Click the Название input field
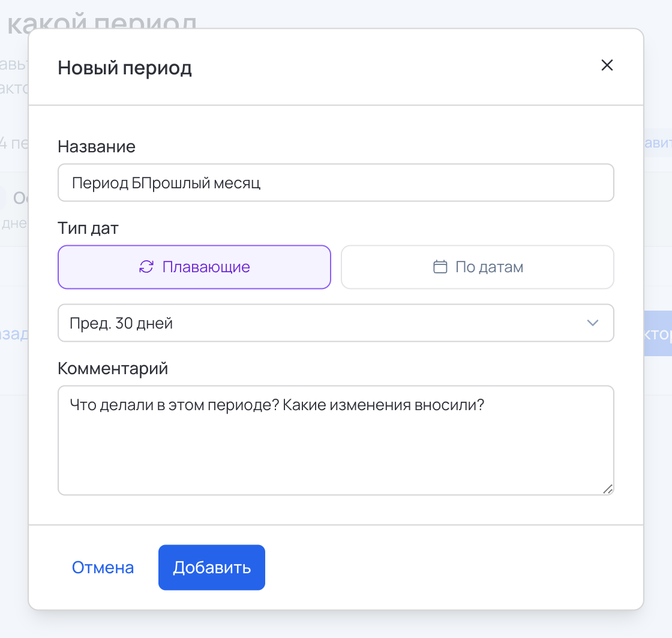This screenshot has height=638, width=672. [335, 183]
